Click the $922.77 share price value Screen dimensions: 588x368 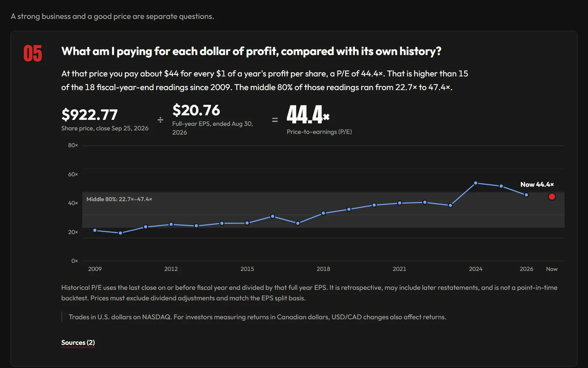89,115
